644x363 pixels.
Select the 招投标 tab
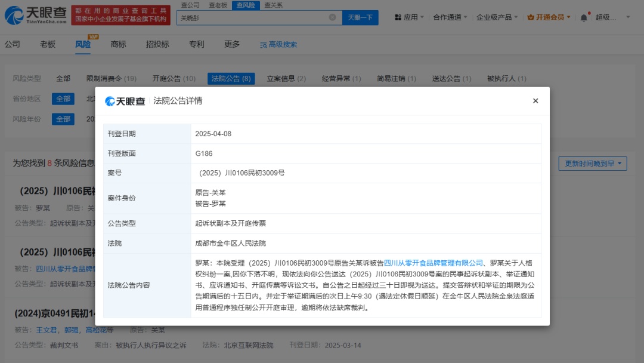157,44
